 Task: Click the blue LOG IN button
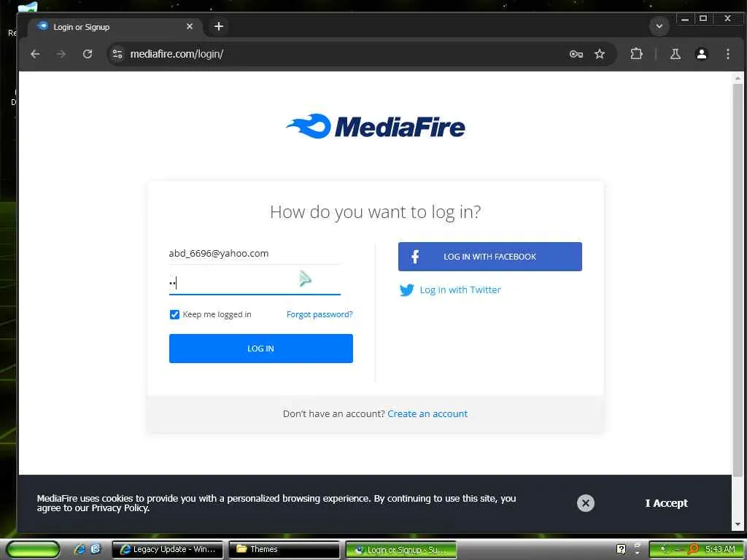[260, 349]
